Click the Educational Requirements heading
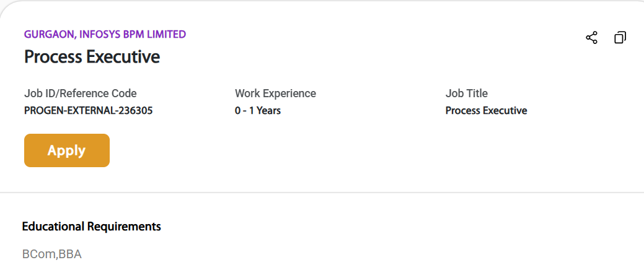Image resolution: width=644 pixels, height=265 pixels. coord(91,227)
